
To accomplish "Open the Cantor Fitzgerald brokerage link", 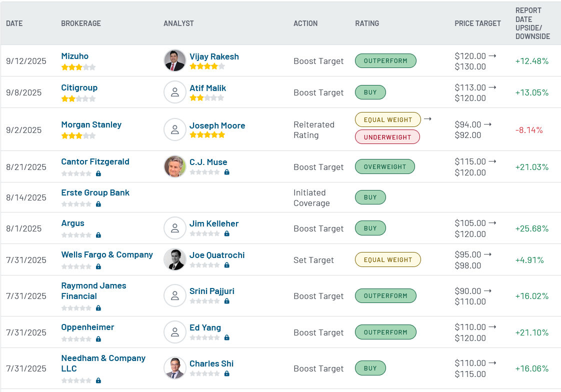I will 95,161.
